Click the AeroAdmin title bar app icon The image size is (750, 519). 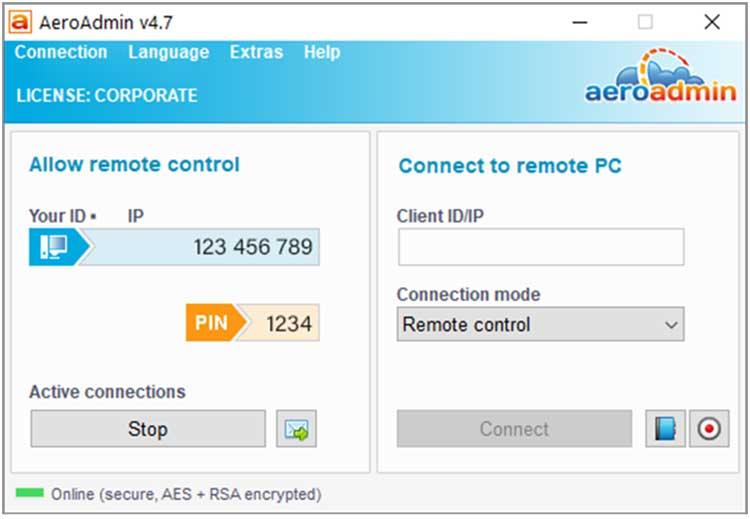point(20,22)
